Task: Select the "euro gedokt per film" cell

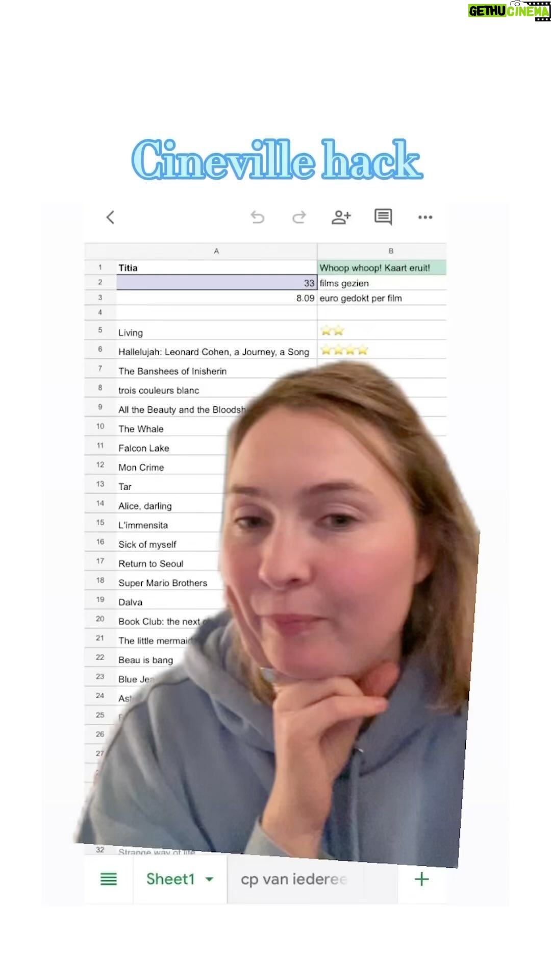Action: (x=382, y=298)
